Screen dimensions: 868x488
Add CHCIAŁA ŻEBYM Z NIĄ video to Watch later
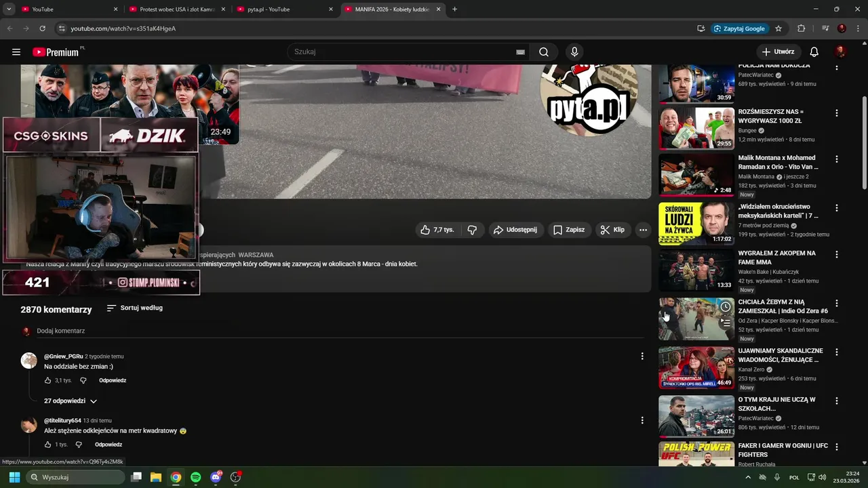(726, 307)
